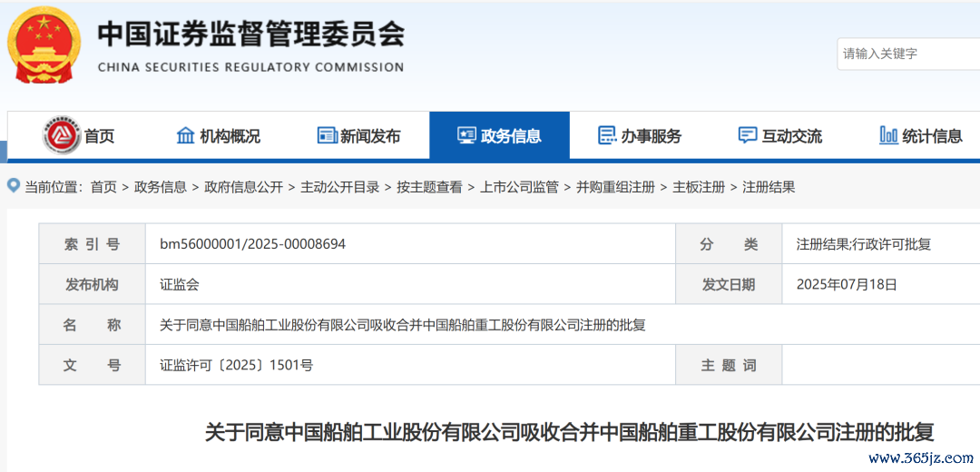Screen dimensions: 980x472
Task: Click the CSRC round logo beside 首页
Action: [x=62, y=135]
